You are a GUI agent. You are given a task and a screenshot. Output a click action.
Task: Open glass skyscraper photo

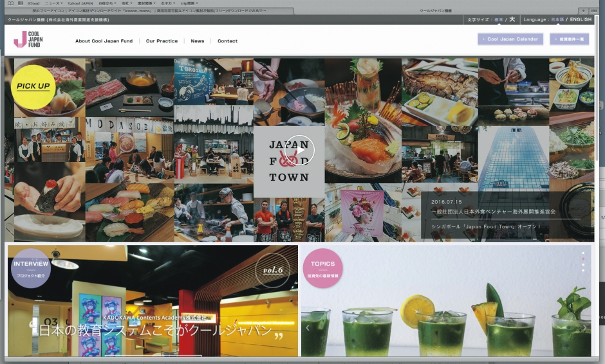[x=514, y=158]
